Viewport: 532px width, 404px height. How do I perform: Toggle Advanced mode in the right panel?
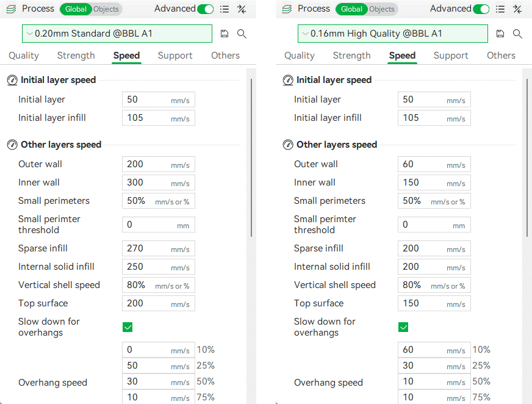point(481,9)
